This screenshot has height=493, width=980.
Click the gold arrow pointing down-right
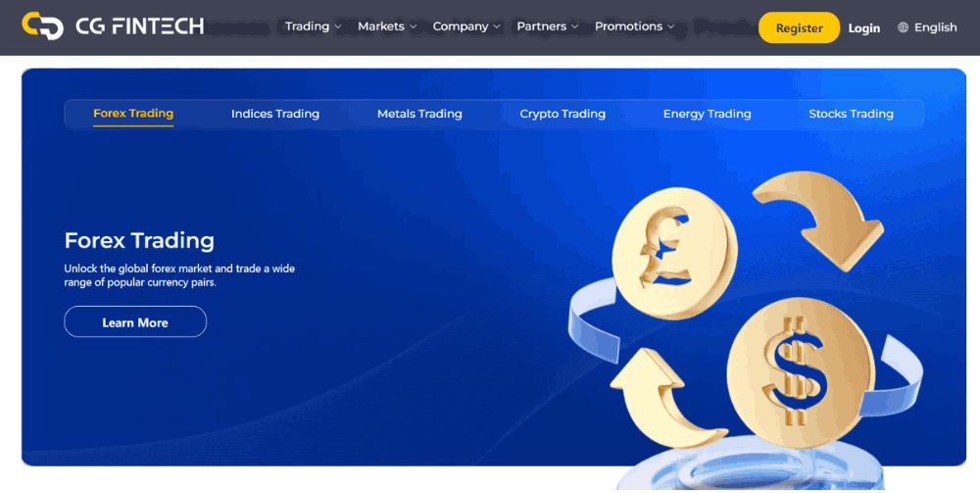820,221
